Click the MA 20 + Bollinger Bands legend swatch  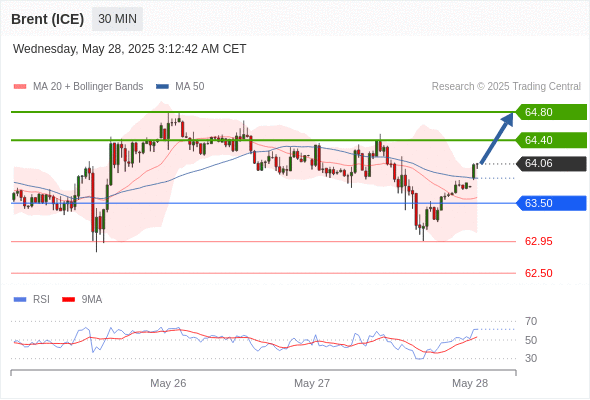(x=20, y=87)
